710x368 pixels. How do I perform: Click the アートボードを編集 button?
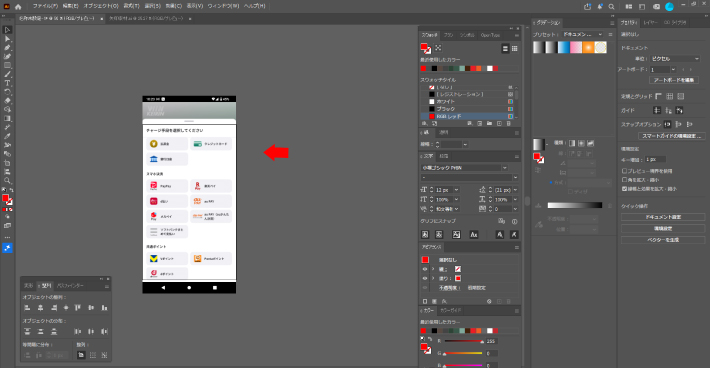pos(674,80)
